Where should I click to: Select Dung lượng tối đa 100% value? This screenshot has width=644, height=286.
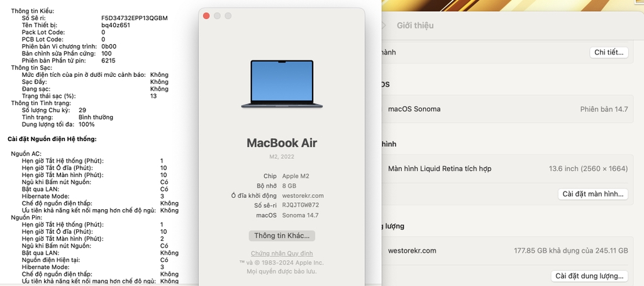[87, 124]
